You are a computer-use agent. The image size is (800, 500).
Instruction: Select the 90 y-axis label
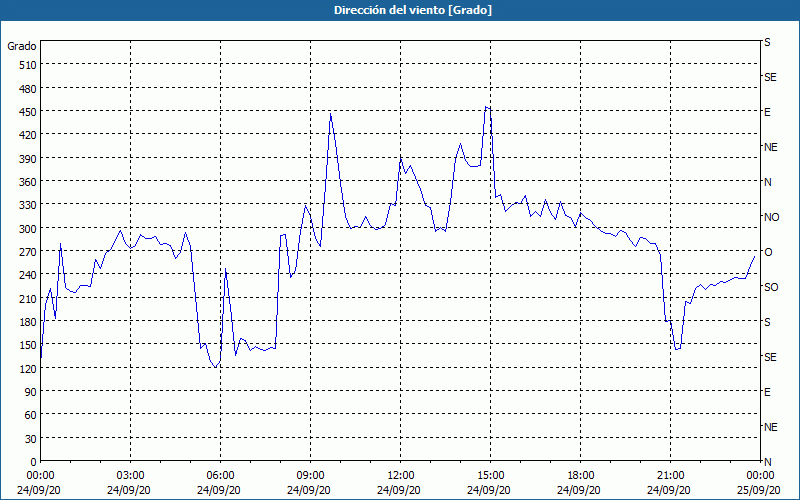(31, 392)
